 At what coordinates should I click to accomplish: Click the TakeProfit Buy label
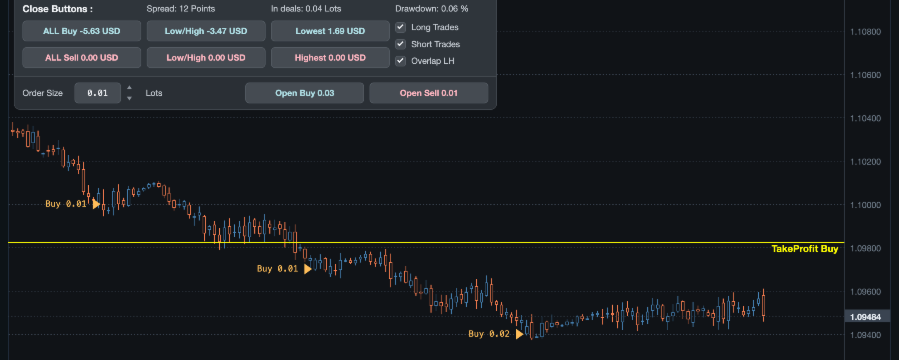point(805,249)
